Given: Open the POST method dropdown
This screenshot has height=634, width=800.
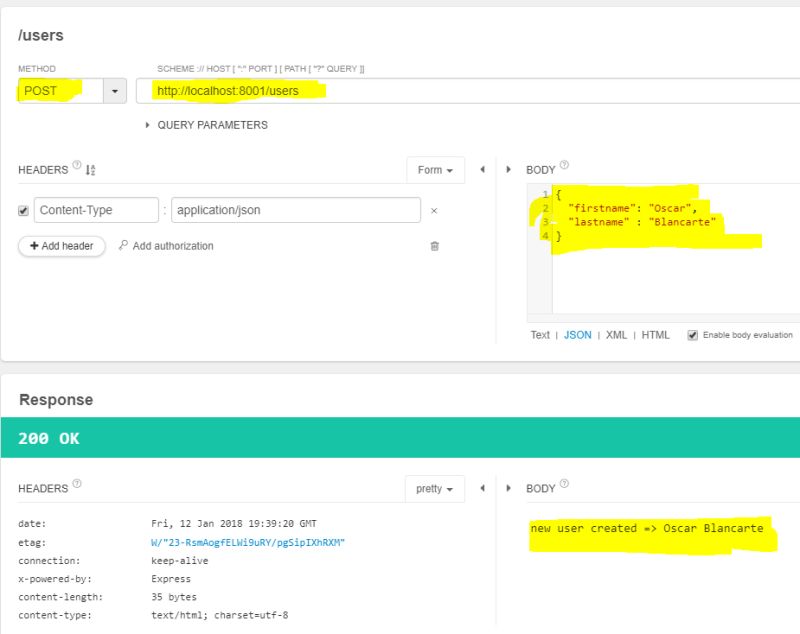Looking at the screenshot, I should [113, 90].
